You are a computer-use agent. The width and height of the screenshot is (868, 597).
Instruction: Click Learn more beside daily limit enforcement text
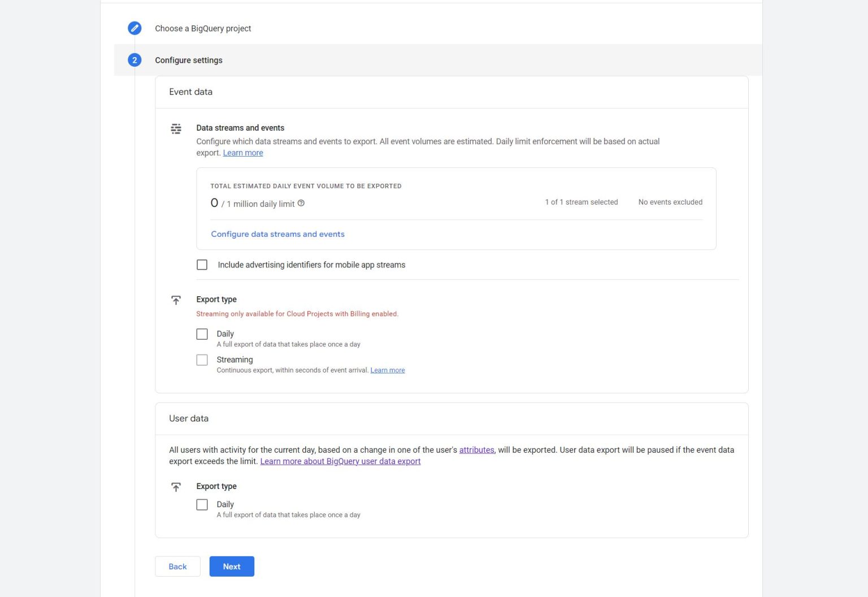coord(243,153)
